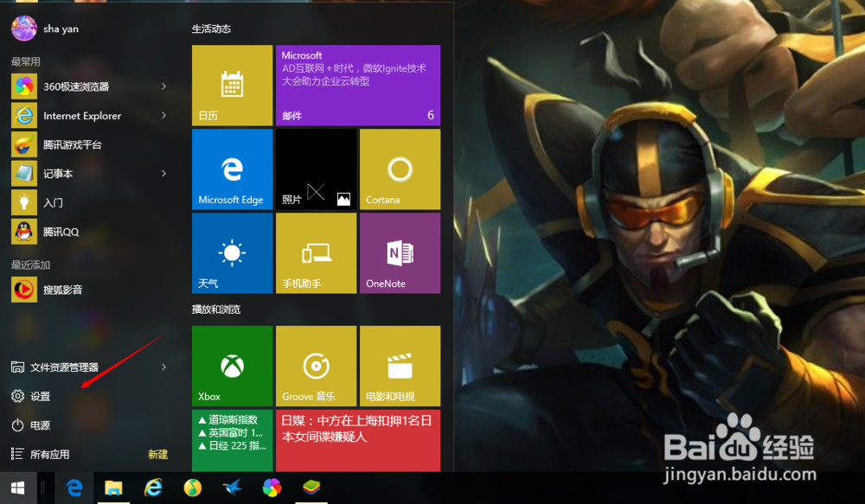Open the 日历 calendar tile
Screen dimensions: 865x504
pyautogui.click(x=232, y=85)
